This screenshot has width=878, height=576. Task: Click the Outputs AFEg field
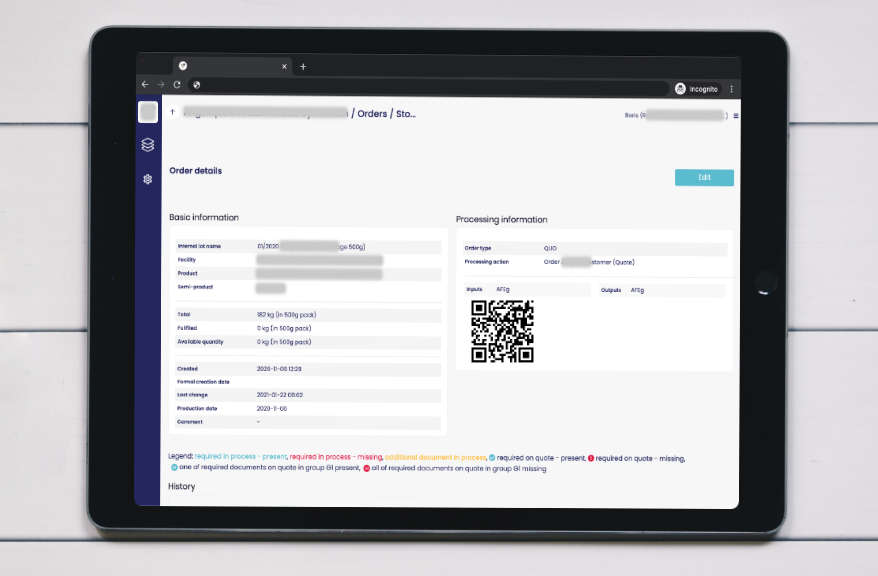point(660,290)
